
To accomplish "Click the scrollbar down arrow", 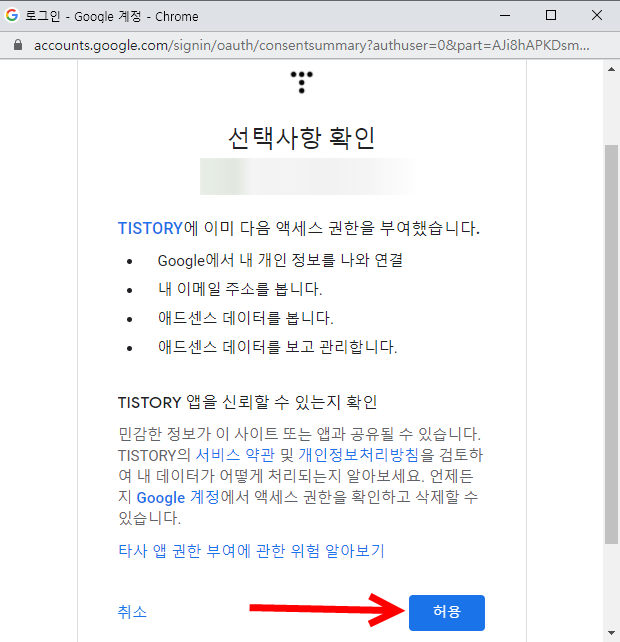I will 611,633.
